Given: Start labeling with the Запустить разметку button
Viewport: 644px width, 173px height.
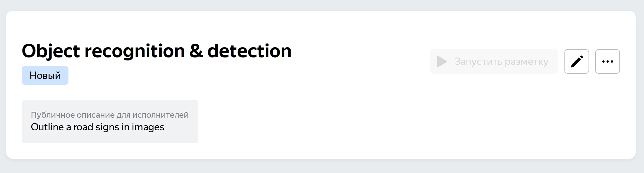Looking at the screenshot, I should [x=494, y=61].
